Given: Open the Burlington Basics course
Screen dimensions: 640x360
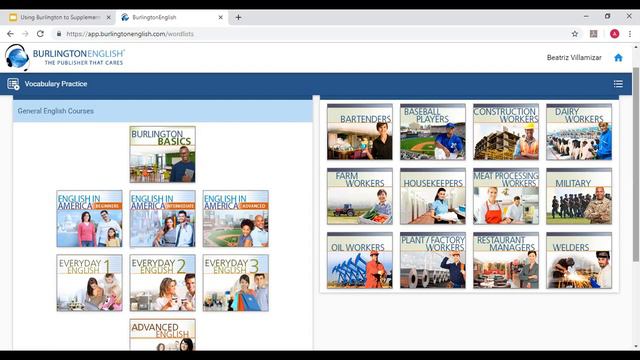Looking at the screenshot, I should [x=162, y=154].
